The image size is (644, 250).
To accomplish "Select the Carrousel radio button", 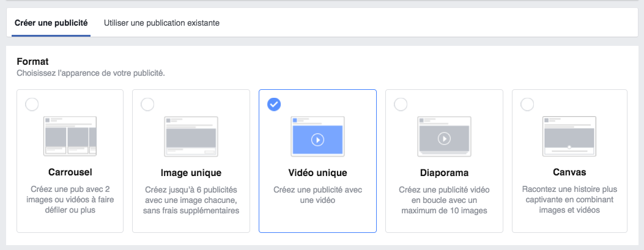I will [x=32, y=105].
